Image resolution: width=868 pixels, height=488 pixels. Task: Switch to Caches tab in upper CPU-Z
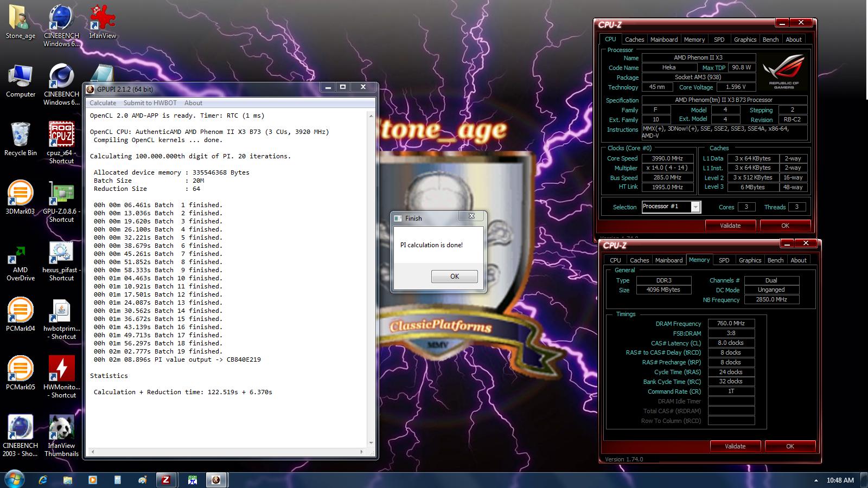[634, 40]
